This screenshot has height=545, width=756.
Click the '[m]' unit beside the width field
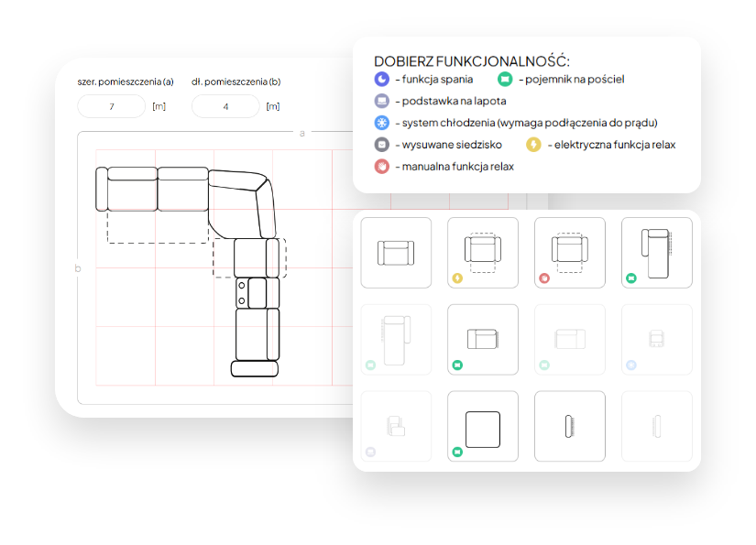(159, 106)
